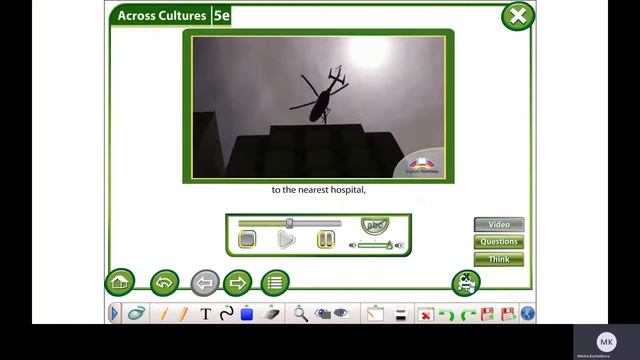Open the Questions tab
The width and height of the screenshot is (640, 360).
point(499,242)
